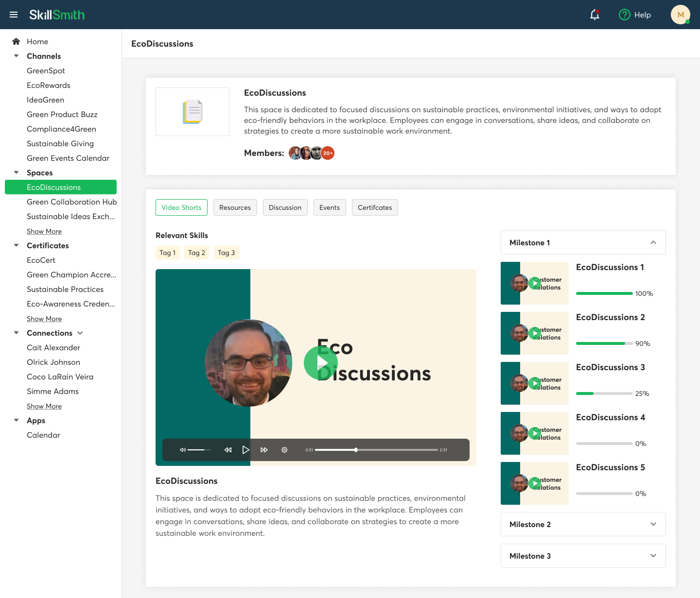This screenshot has height=598, width=700.
Task: Show More under Connections
Action: pyautogui.click(x=44, y=406)
